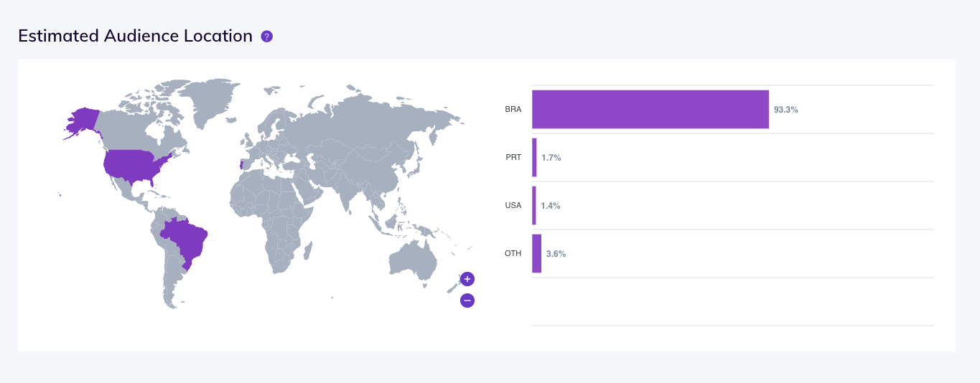Viewport: 980px width, 383px height.
Task: Click the OTH category label
Action: [513, 254]
